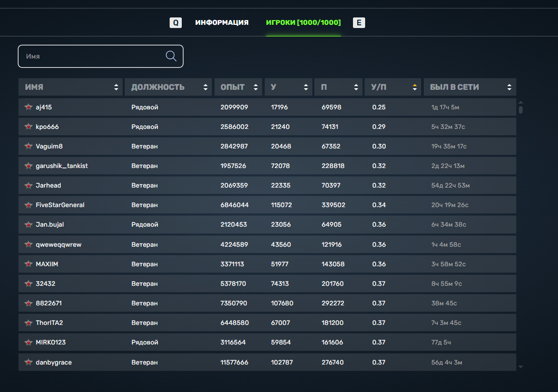This screenshot has width=558, height=392.
Task: Click the E key hint icon
Action: pyautogui.click(x=359, y=23)
